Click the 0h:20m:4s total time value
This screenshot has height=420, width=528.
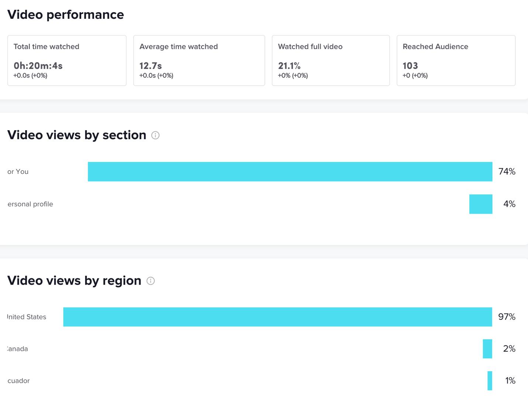38,66
